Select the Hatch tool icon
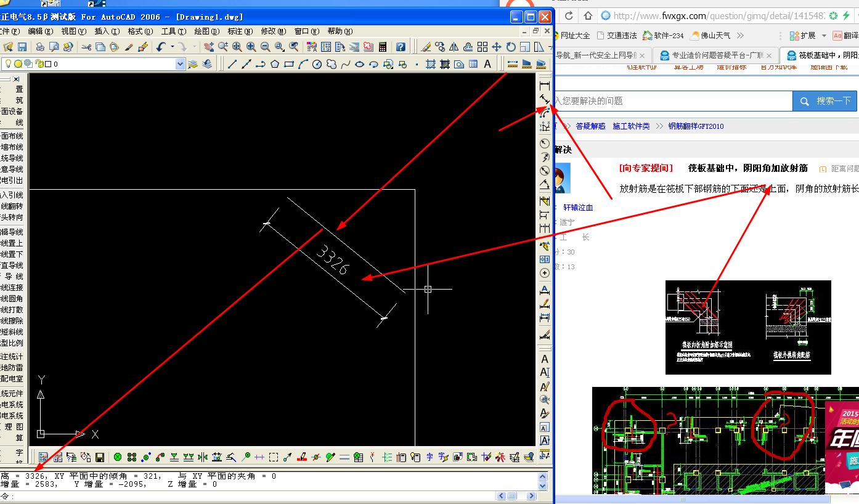Viewport: 859px width, 504px height. (x=431, y=63)
